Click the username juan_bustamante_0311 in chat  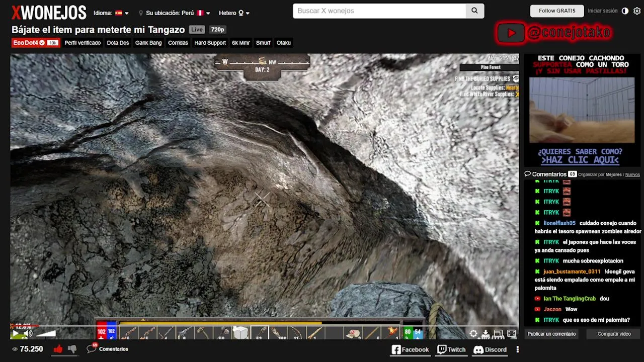(572, 271)
